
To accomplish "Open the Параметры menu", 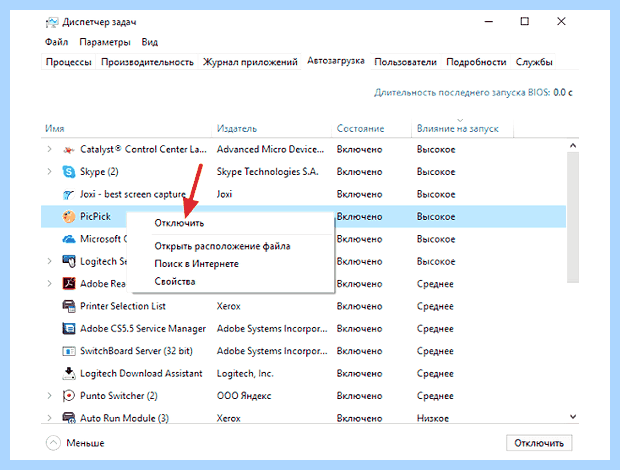I will click(105, 42).
